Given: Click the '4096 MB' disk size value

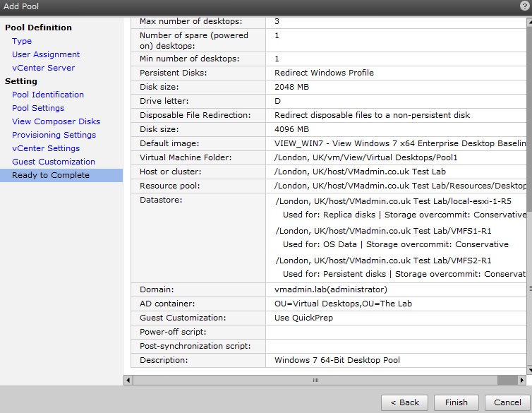Looking at the screenshot, I should (x=292, y=129).
